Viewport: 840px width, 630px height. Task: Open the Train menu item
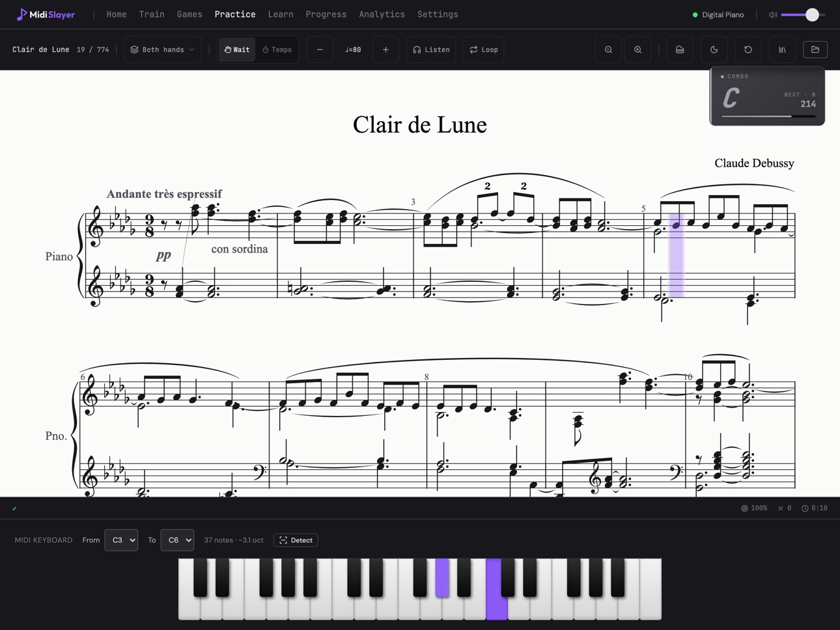pyautogui.click(x=152, y=14)
